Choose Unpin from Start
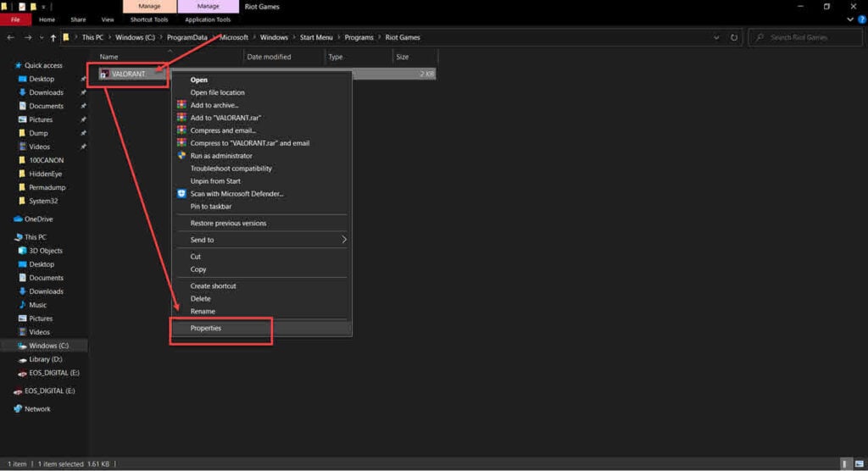The image size is (868, 471). (x=215, y=181)
